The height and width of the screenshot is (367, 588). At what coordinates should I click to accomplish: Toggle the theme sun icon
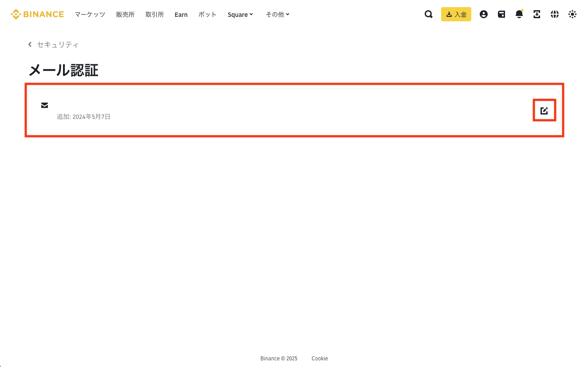click(x=572, y=14)
